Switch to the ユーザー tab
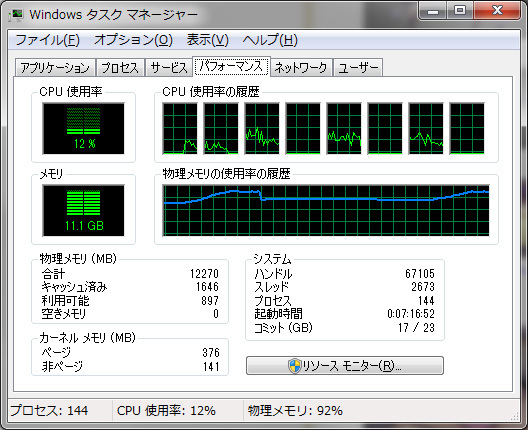 point(358,68)
